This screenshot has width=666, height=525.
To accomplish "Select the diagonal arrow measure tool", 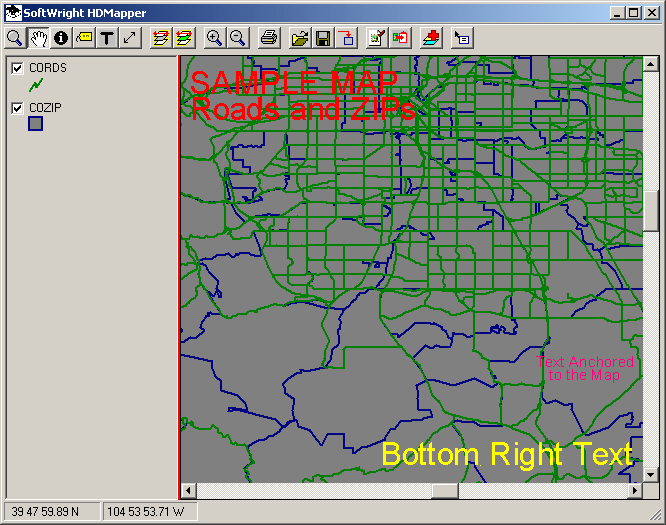I will coord(130,38).
